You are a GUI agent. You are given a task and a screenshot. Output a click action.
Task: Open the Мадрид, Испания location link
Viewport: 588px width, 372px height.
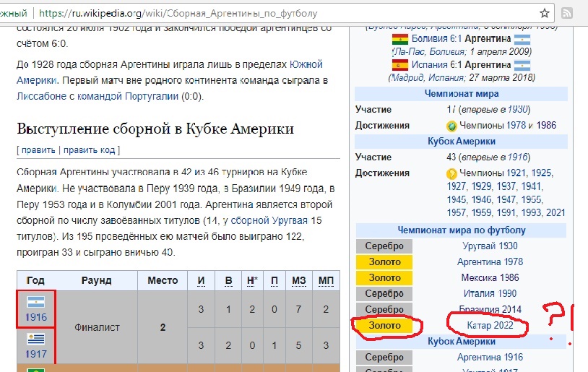click(428, 78)
